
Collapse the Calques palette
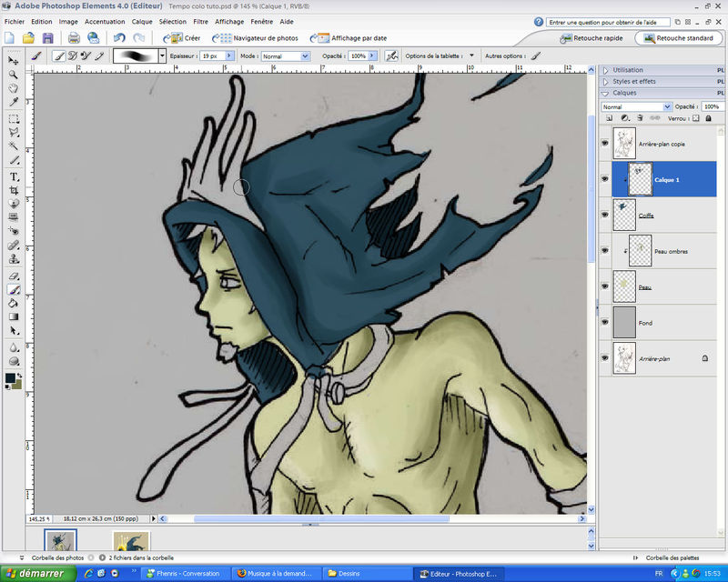(605, 94)
